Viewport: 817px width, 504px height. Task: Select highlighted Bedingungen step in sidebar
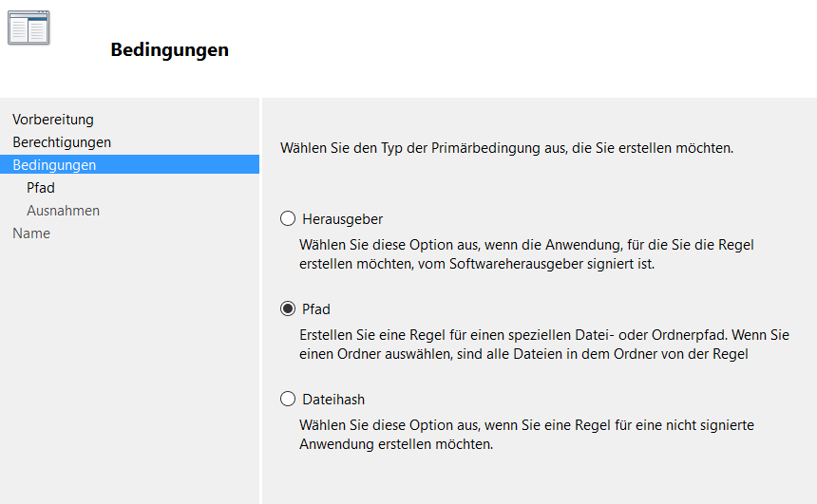54,165
